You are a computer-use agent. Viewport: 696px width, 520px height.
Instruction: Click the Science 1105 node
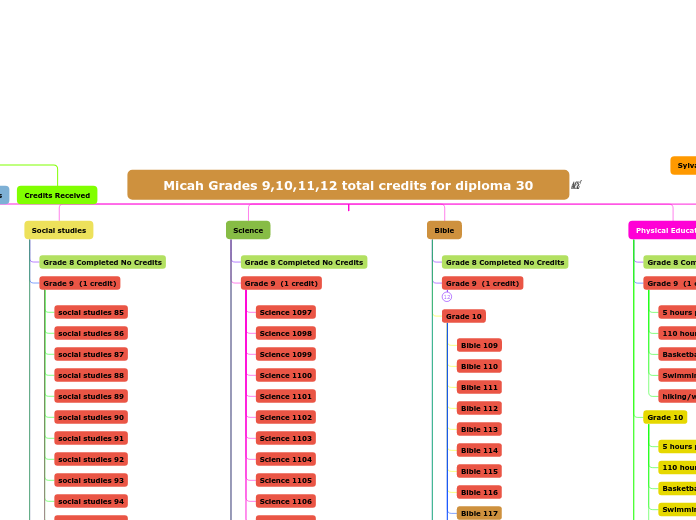(x=286, y=480)
